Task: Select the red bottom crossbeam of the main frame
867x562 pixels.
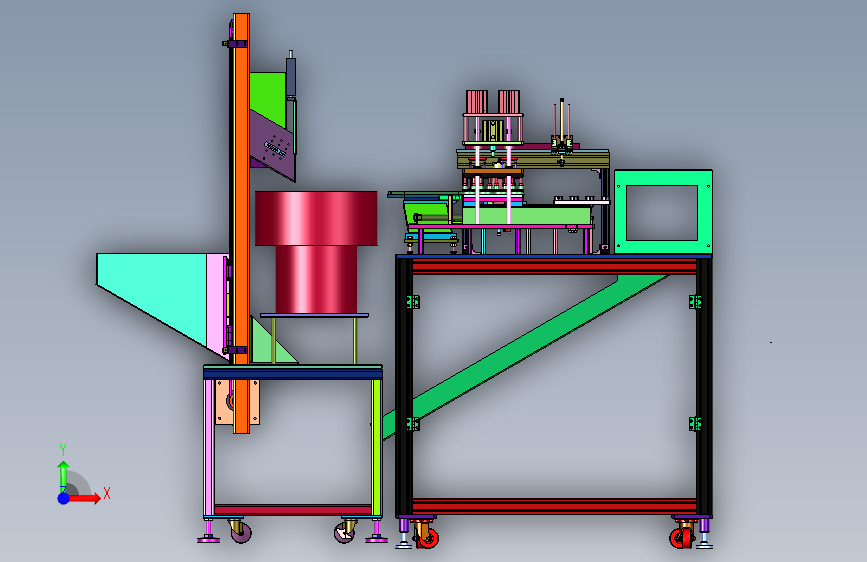Action: (554, 506)
